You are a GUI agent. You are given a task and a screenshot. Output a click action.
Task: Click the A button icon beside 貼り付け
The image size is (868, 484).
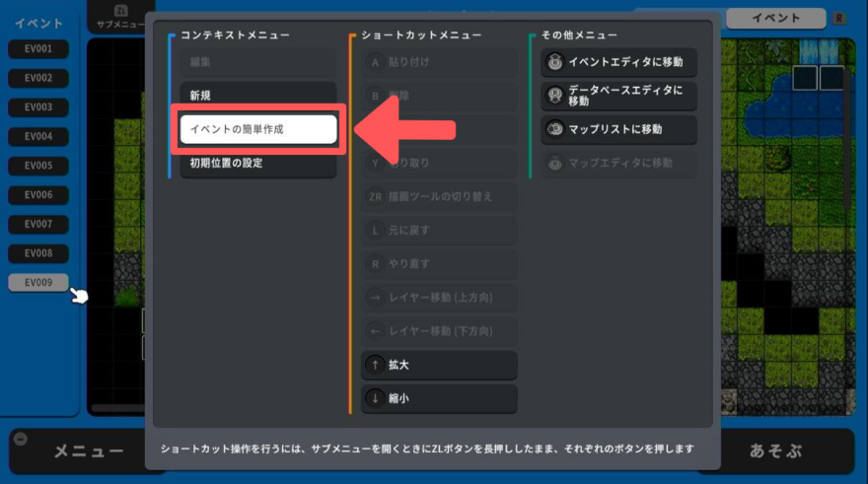click(x=376, y=62)
